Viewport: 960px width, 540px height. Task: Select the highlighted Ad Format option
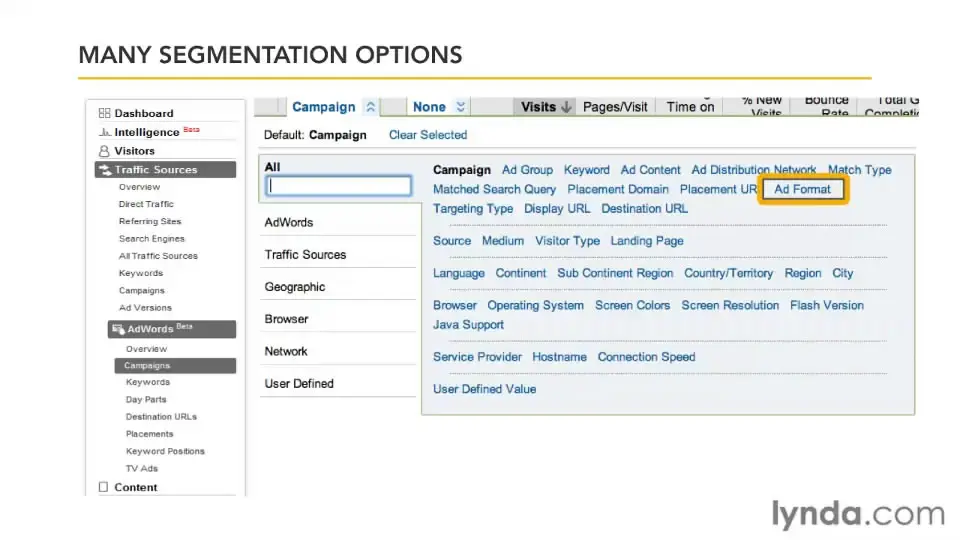(803, 189)
